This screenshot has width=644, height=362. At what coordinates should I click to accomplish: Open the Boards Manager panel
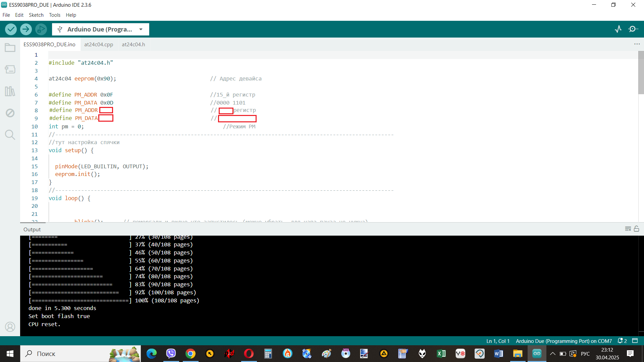(x=10, y=69)
